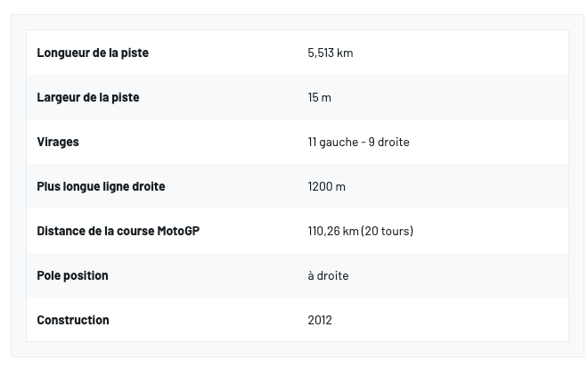Click the "Plus longue ligne droite" label
Viewport: 588px width, 368px height.
(x=101, y=186)
